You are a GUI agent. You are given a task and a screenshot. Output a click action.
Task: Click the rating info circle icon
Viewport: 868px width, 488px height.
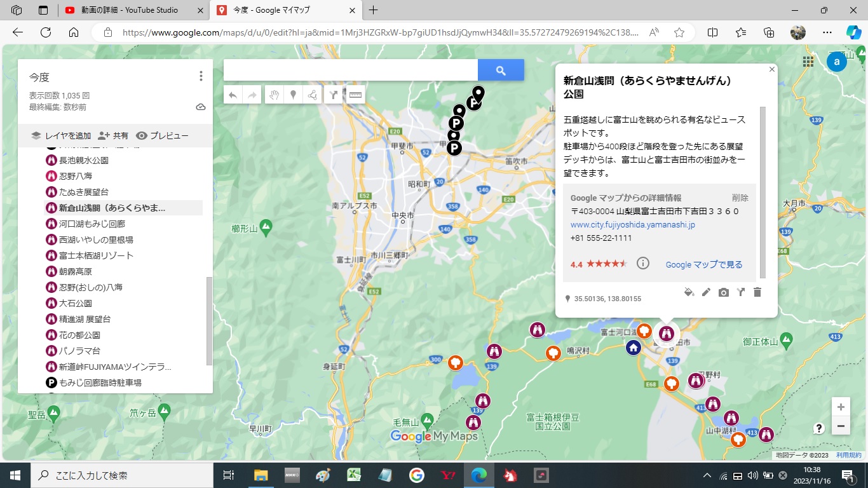click(643, 263)
